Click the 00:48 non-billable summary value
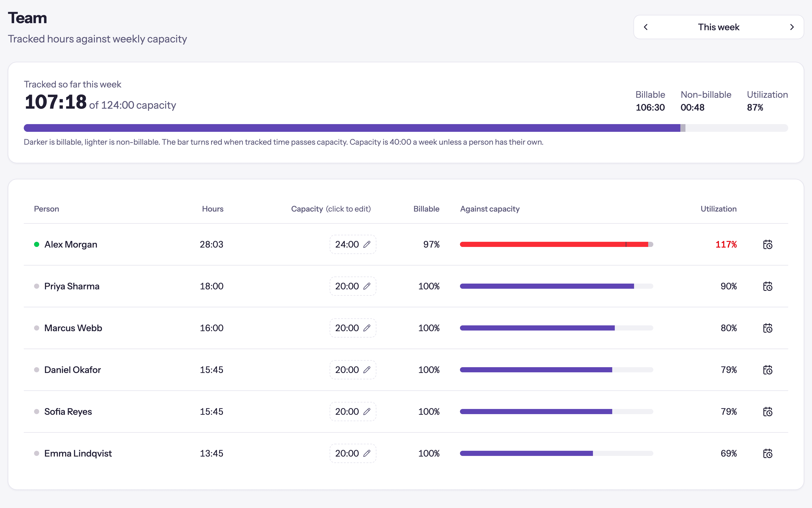 pyautogui.click(x=692, y=108)
